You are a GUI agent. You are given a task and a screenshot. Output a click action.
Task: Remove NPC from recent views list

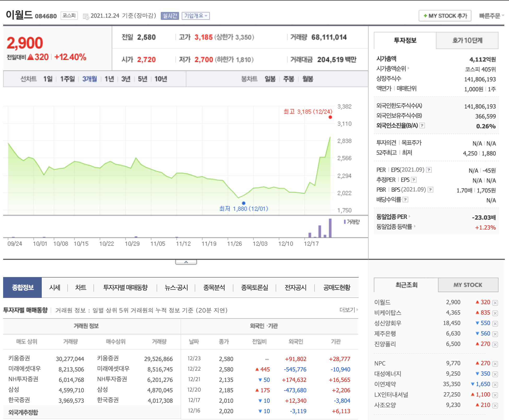[x=495, y=364]
